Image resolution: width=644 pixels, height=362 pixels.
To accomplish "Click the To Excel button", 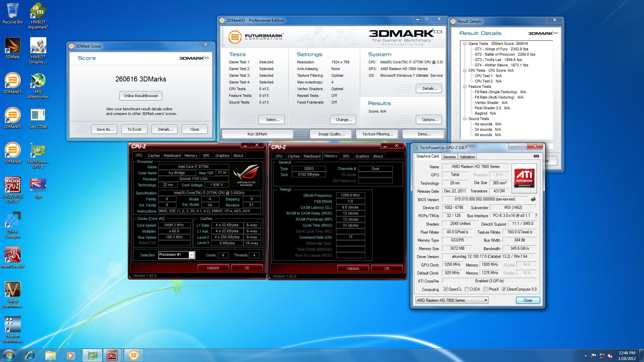I will click(x=134, y=129).
